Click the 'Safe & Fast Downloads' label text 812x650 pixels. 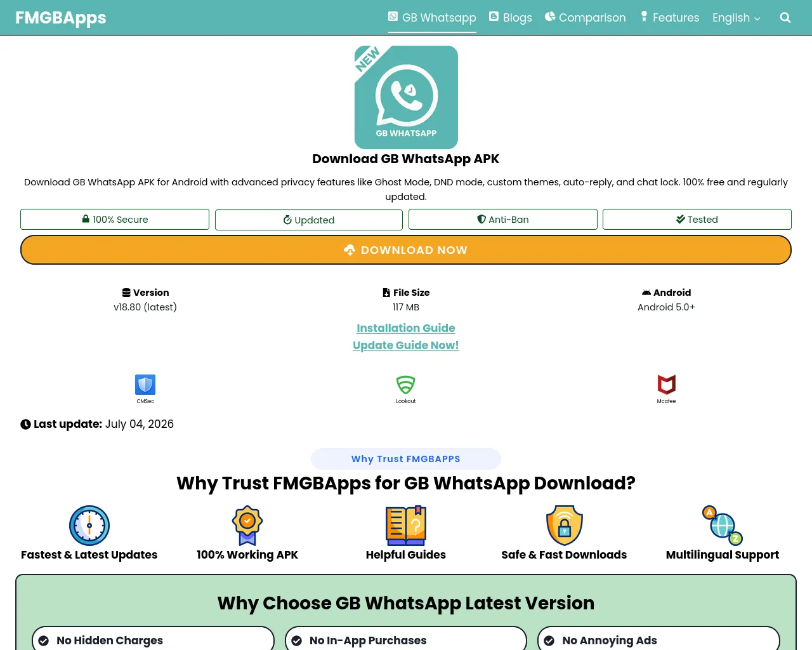564,555
